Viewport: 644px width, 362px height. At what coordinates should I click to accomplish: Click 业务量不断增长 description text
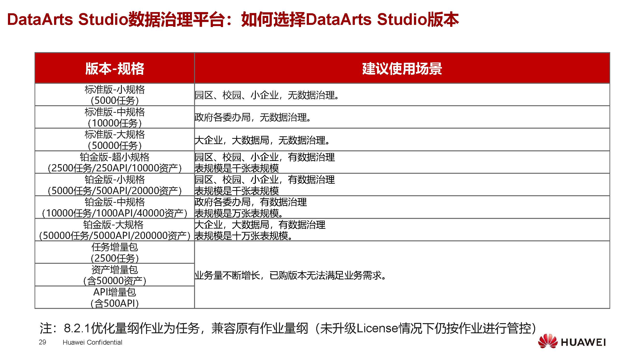pyautogui.click(x=291, y=275)
